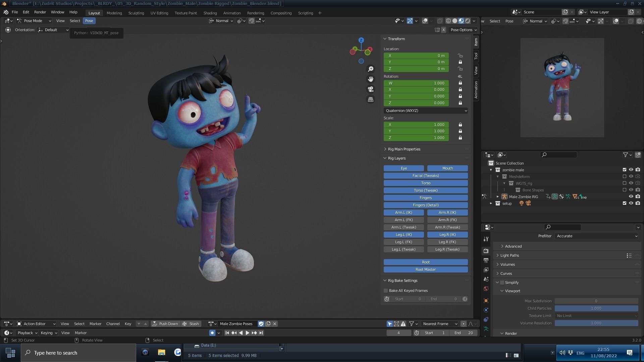Open Prefilter Accurate dropdown
This screenshot has width=644, height=362.
tap(597, 236)
